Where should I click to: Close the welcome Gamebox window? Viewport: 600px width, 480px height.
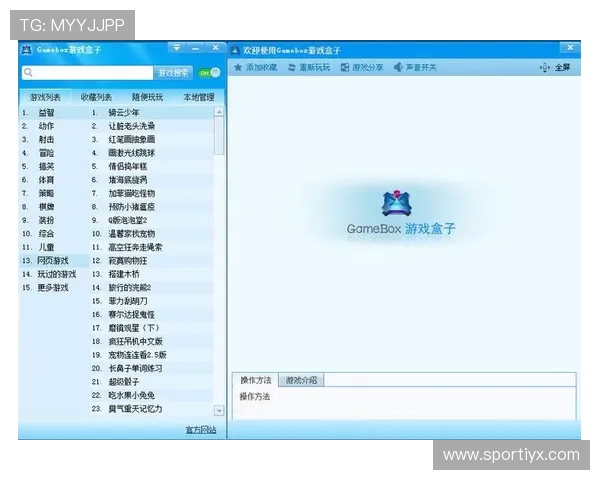pos(570,47)
